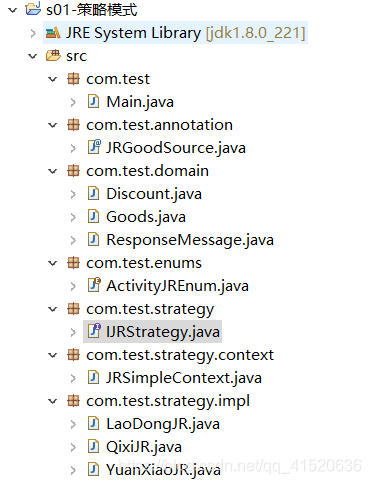Viewport: 371px width, 484px height.
Task: Click the ActivityJREnum.java enum file icon
Action: pyautogui.click(x=94, y=285)
